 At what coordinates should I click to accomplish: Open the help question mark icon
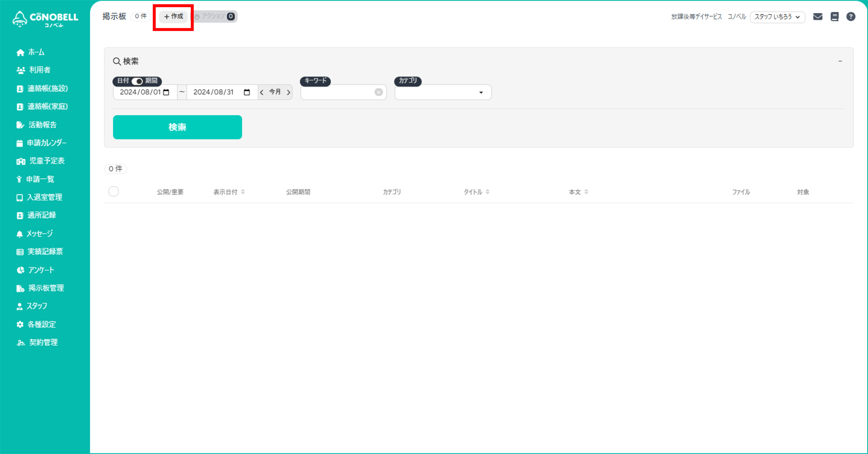click(x=851, y=16)
